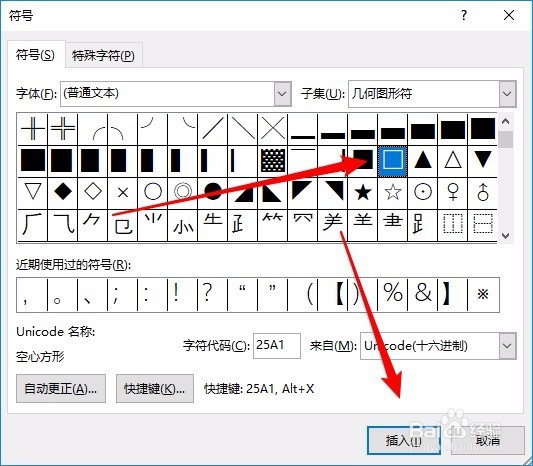Click the help question mark button
Image resolution: width=533 pixels, height=466 pixels.
coord(464,15)
